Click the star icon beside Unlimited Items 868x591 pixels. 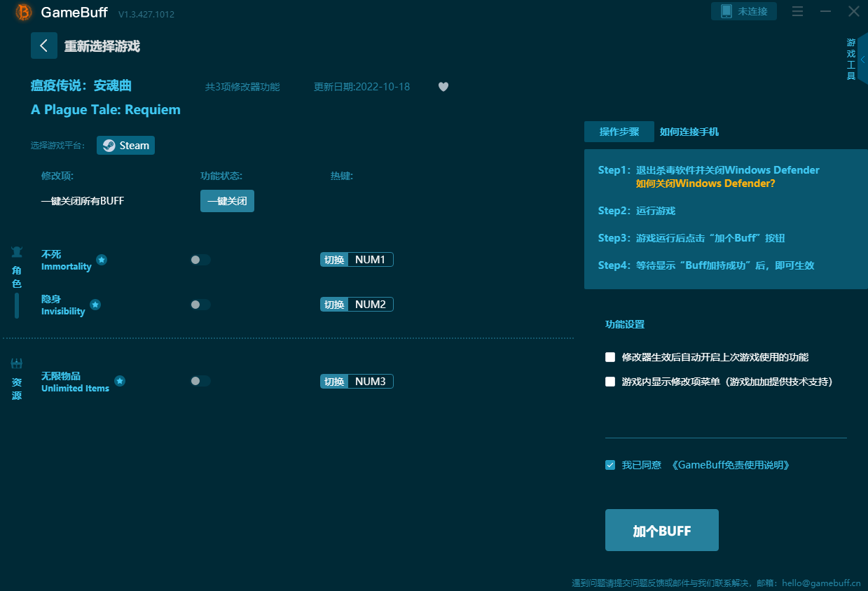tap(120, 381)
